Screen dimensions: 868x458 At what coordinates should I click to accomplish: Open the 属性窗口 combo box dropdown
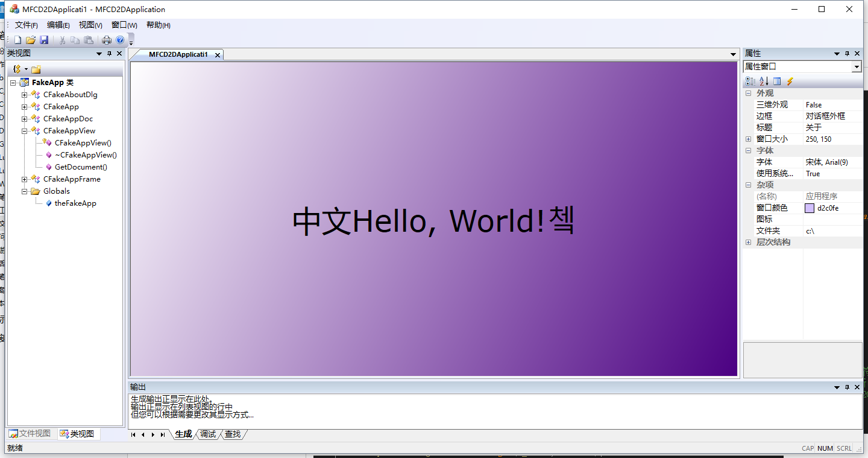coord(857,67)
